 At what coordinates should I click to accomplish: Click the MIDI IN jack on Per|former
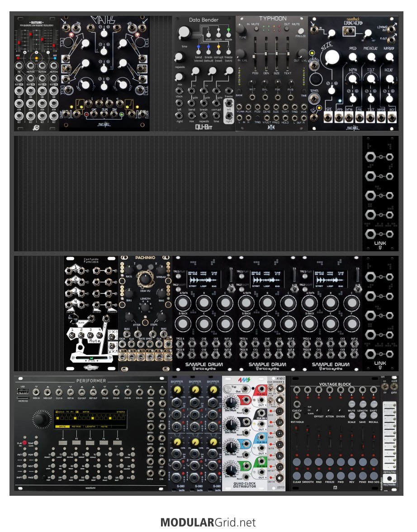[36, 393]
